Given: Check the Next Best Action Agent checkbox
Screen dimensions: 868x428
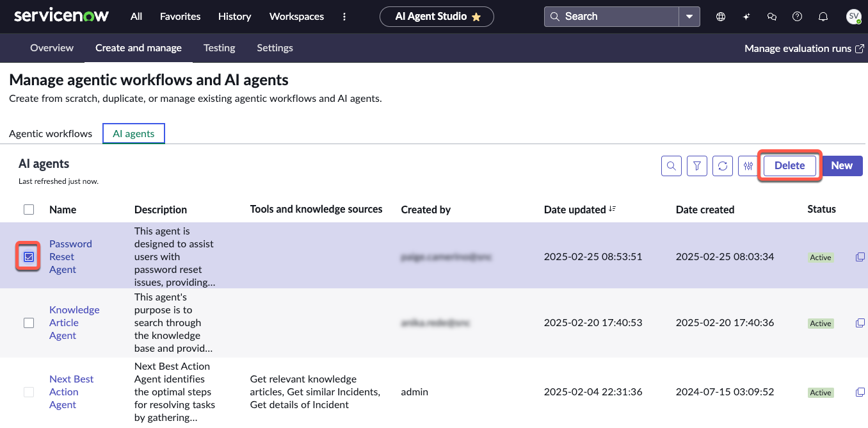Looking at the screenshot, I should point(29,392).
